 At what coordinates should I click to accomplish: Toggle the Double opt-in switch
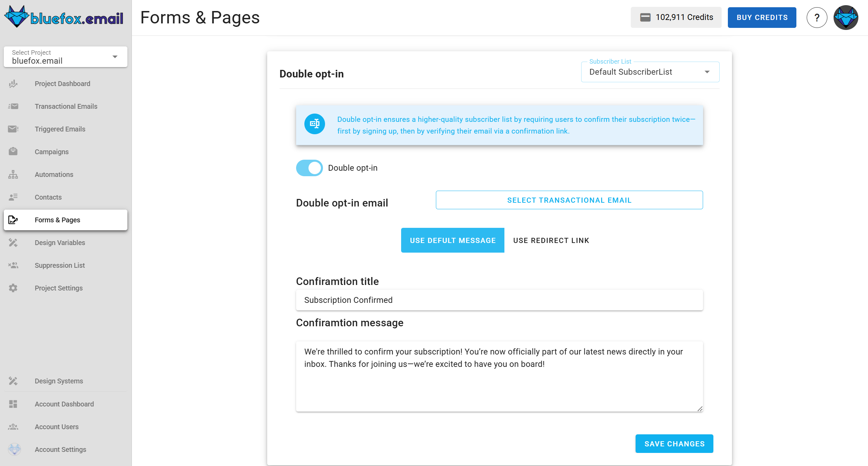[309, 168]
